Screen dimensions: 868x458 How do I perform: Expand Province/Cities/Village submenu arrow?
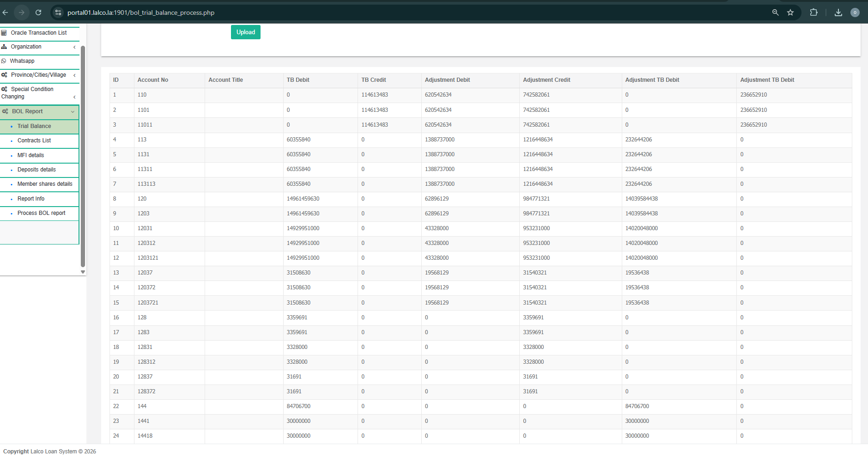click(x=74, y=75)
